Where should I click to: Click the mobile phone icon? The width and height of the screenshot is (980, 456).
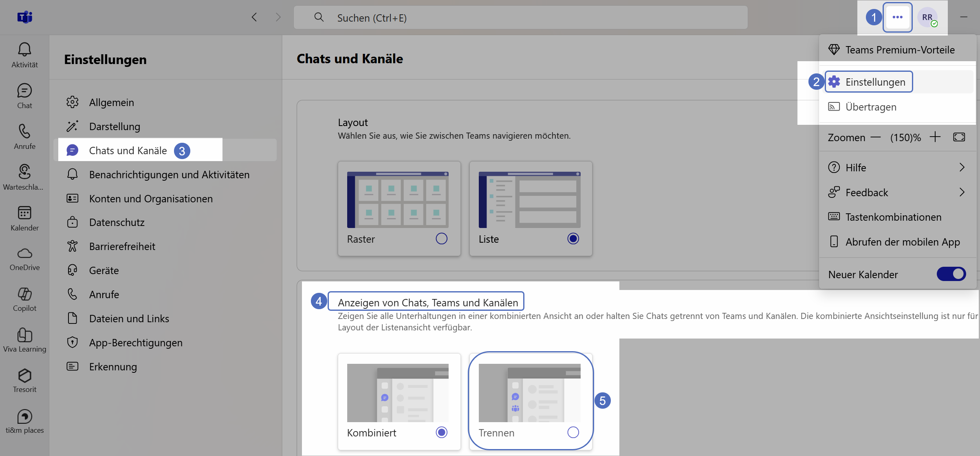(x=834, y=241)
